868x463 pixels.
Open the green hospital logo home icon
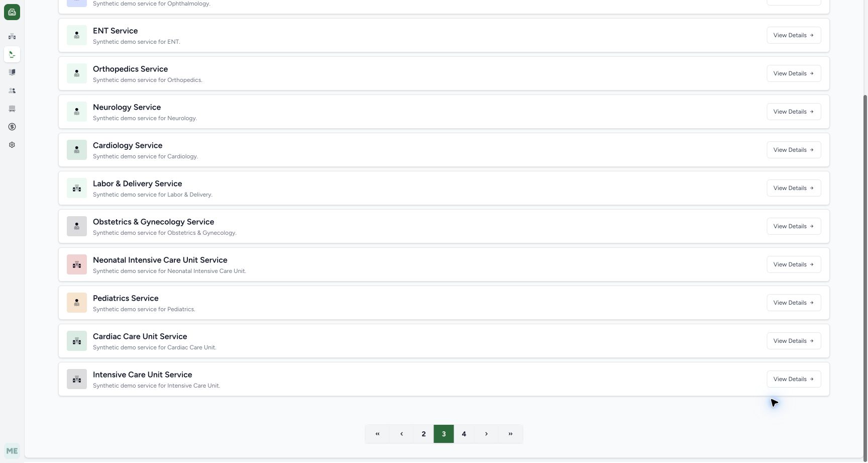click(x=12, y=12)
